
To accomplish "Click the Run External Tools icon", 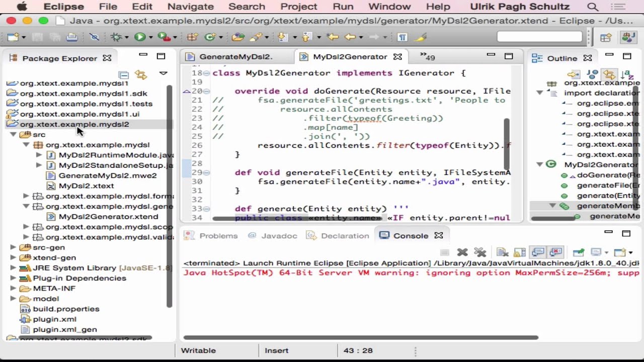I will pos(164,37).
